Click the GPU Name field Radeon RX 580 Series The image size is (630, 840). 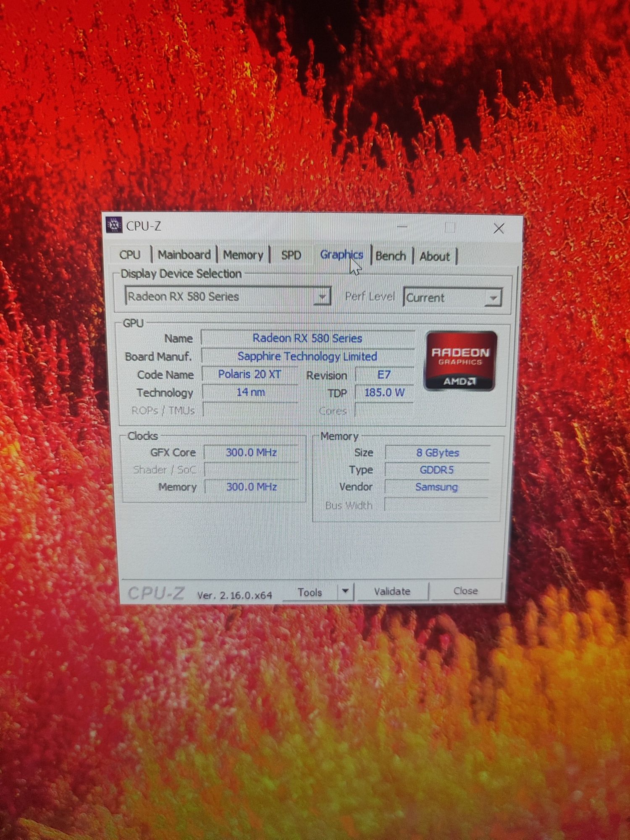pos(307,338)
